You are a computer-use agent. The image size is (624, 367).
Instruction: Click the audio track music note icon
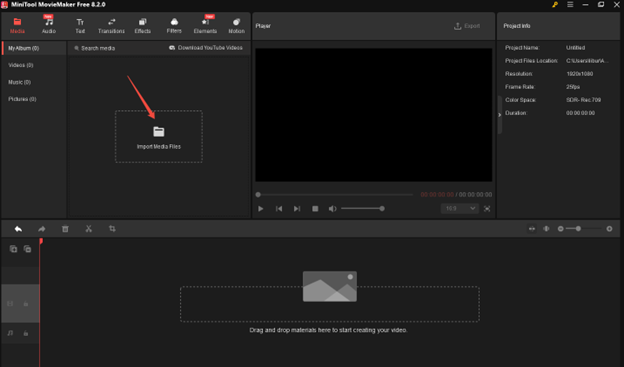pyautogui.click(x=10, y=333)
